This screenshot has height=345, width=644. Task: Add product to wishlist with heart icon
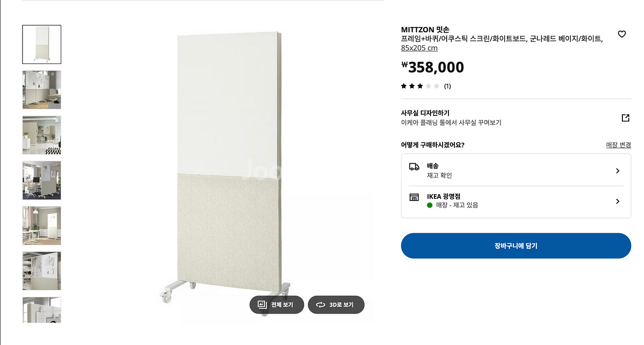click(x=621, y=34)
